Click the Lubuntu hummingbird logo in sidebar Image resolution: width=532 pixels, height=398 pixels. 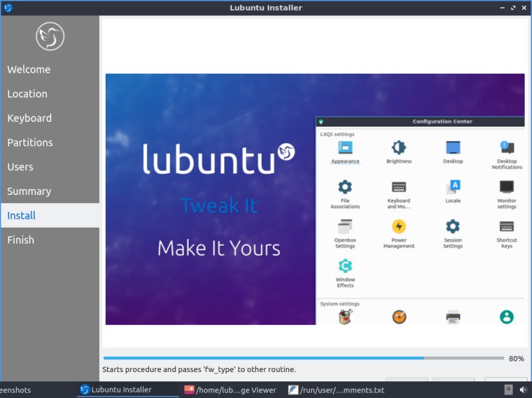pyautogui.click(x=50, y=37)
